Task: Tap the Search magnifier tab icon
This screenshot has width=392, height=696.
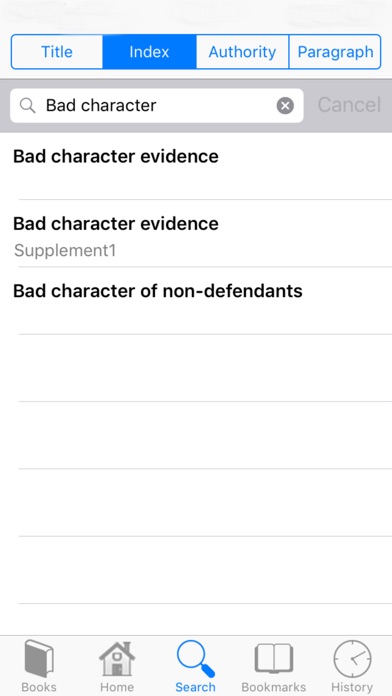Action: pyautogui.click(x=195, y=659)
